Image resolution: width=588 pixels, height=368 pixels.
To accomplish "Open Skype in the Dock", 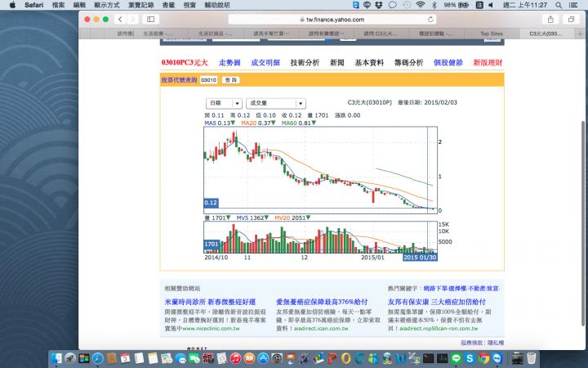I will click(x=470, y=358).
